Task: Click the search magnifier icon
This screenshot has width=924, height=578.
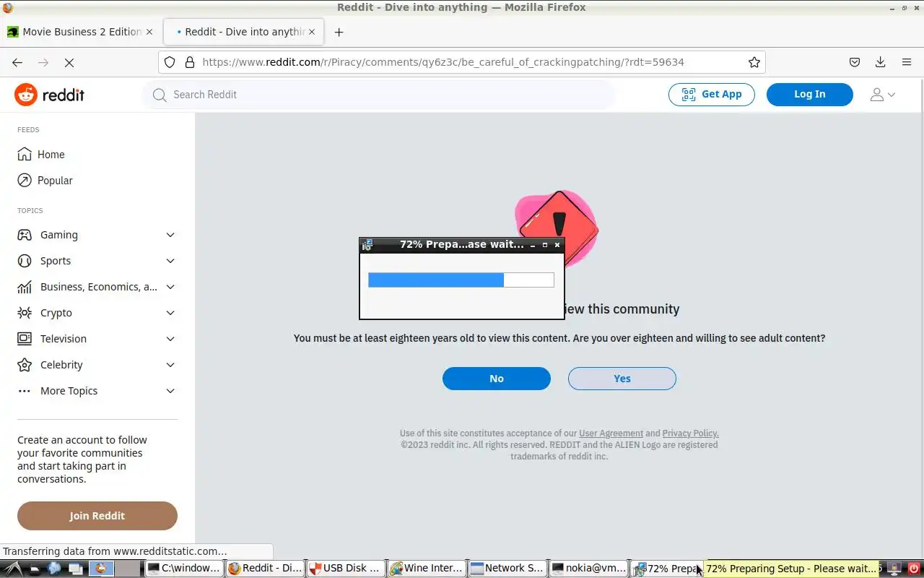Action: (x=160, y=95)
